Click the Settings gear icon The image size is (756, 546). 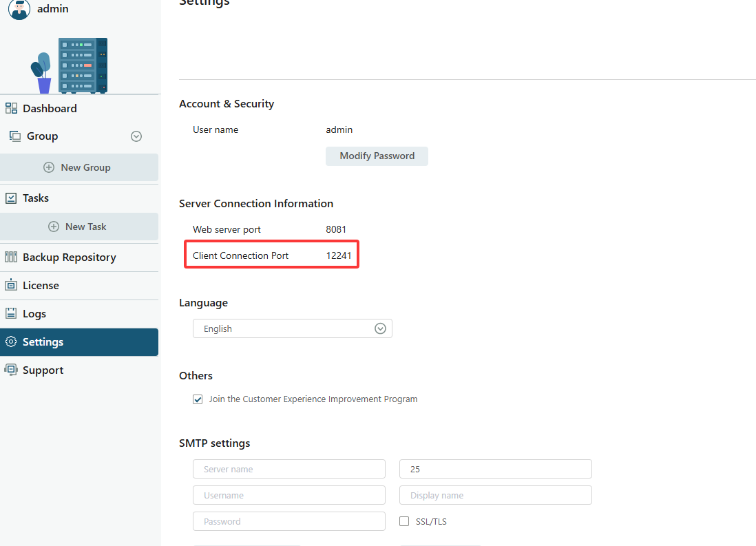11,342
